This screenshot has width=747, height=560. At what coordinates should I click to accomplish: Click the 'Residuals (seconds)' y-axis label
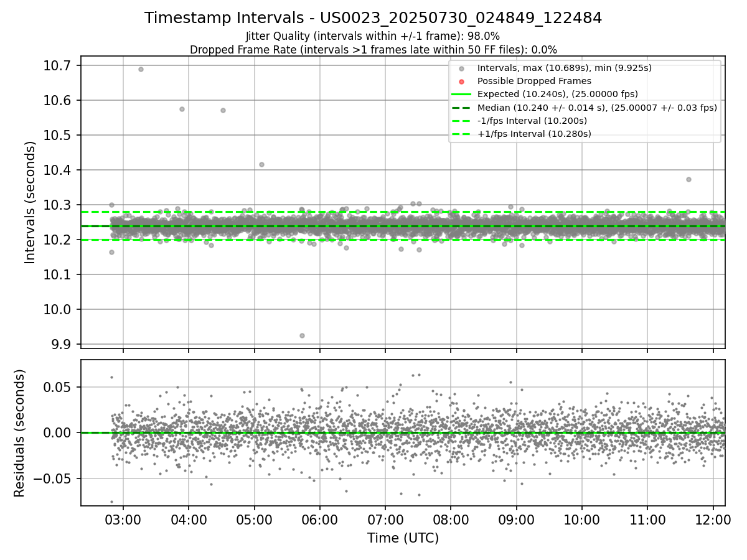[x=20, y=433]
